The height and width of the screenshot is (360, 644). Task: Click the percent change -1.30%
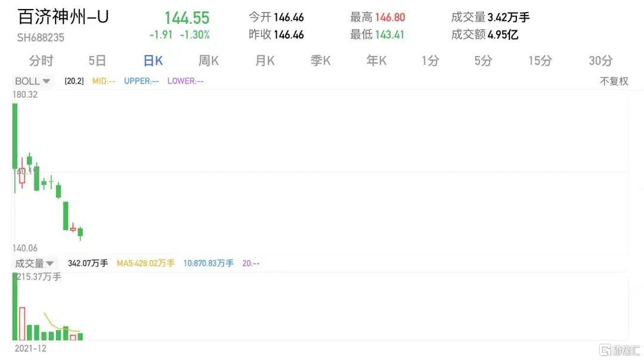[194, 35]
